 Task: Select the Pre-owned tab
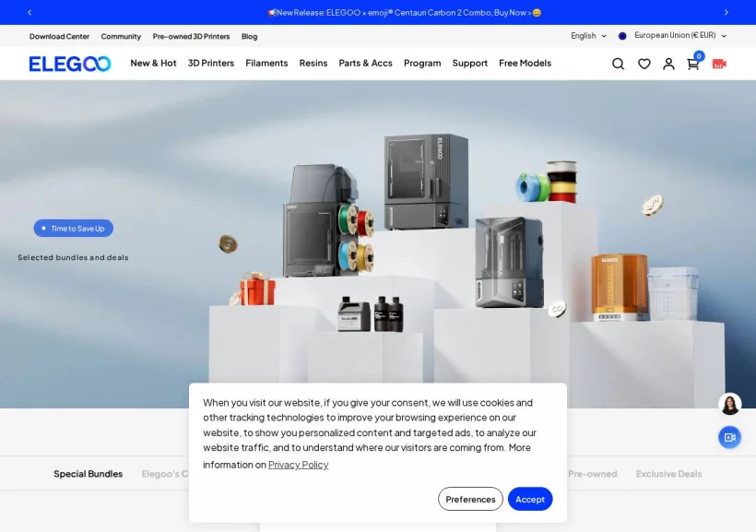pos(593,474)
